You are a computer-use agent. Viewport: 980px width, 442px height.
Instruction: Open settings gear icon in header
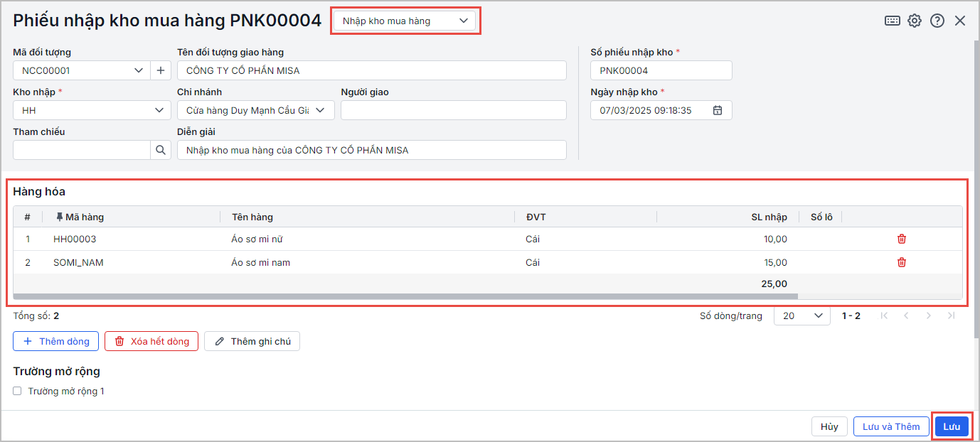[x=915, y=21]
